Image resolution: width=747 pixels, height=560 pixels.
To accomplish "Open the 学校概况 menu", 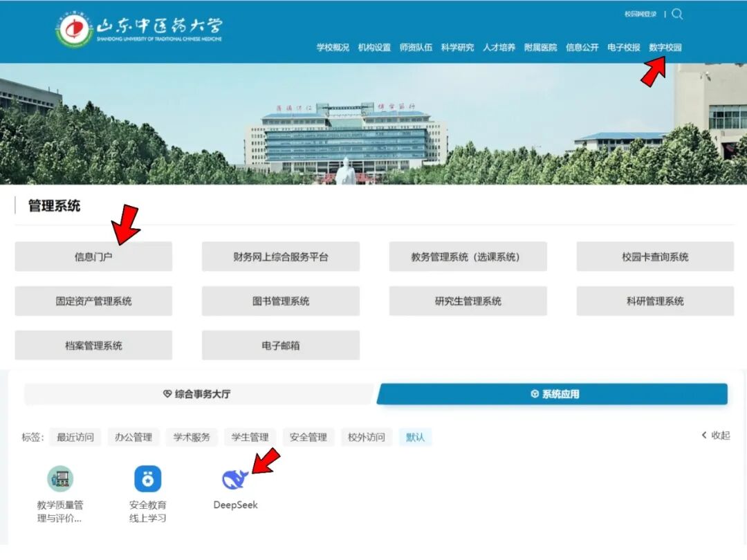I will pos(333,47).
